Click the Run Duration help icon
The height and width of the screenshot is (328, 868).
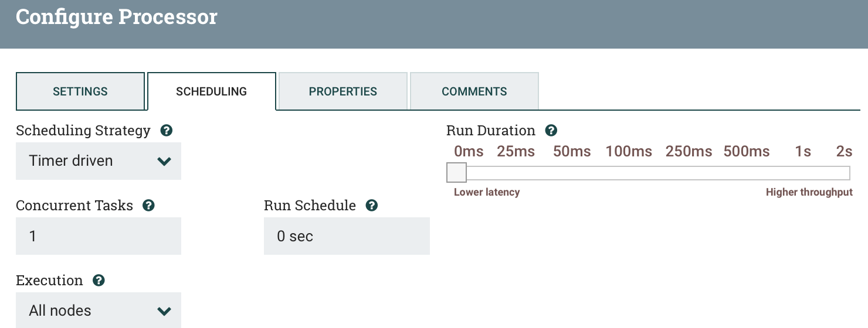point(551,131)
